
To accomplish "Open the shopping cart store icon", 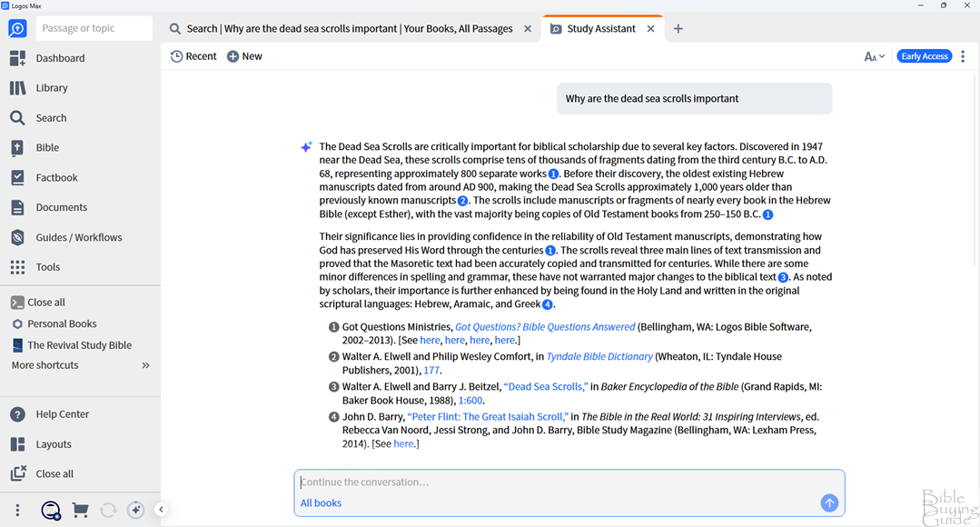I will (80, 511).
